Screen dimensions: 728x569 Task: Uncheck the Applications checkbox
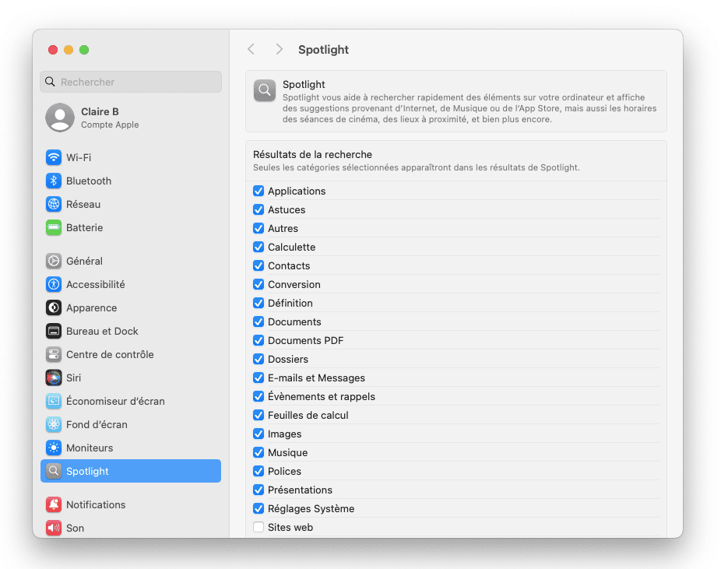258,191
